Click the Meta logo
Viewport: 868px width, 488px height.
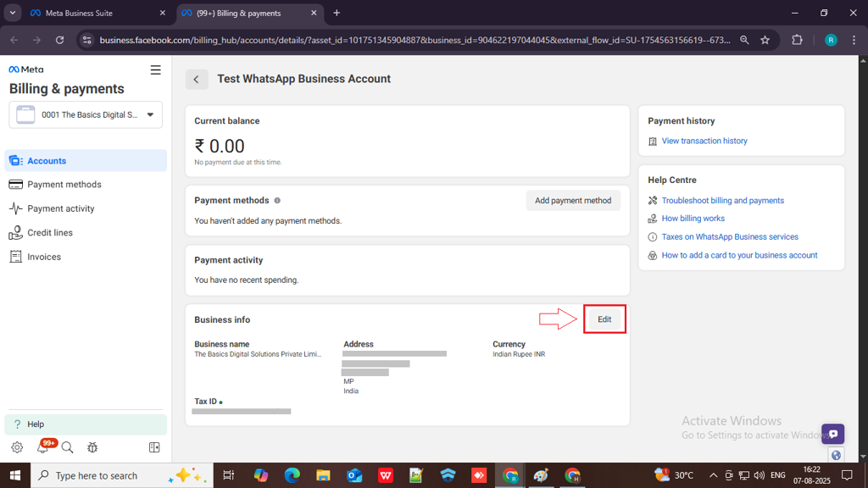26,69
